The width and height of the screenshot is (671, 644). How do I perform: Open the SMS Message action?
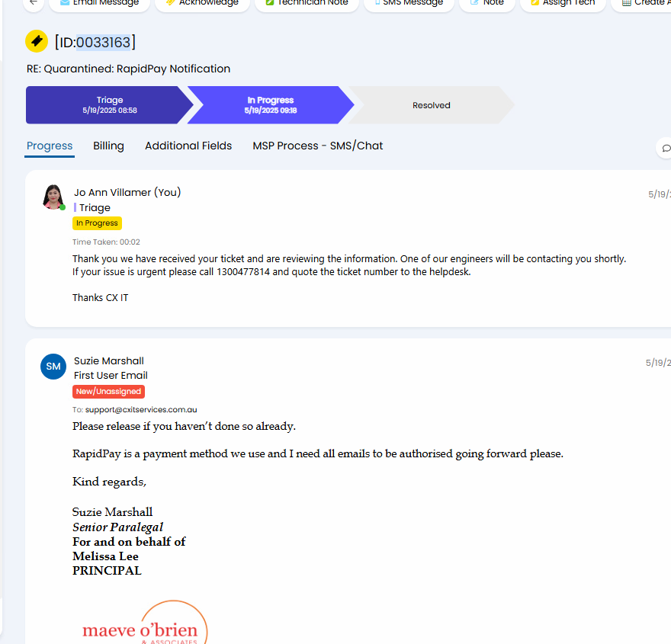(409, 2)
